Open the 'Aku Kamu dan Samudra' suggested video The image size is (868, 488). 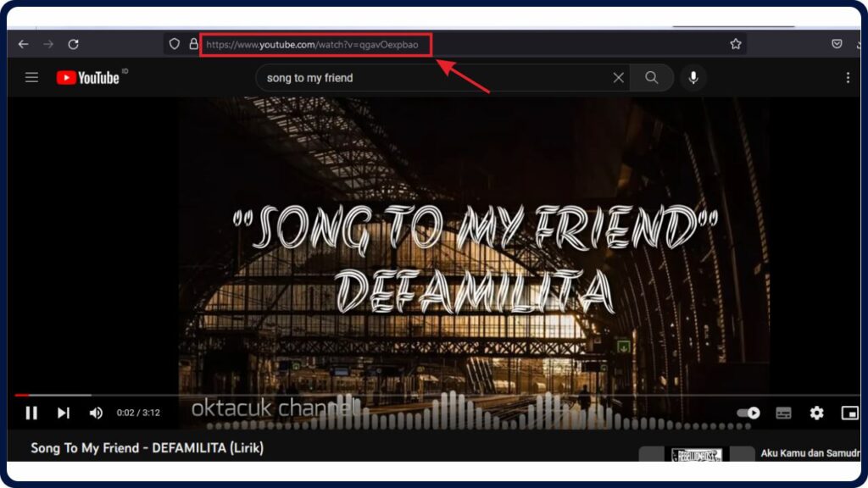[810, 453]
